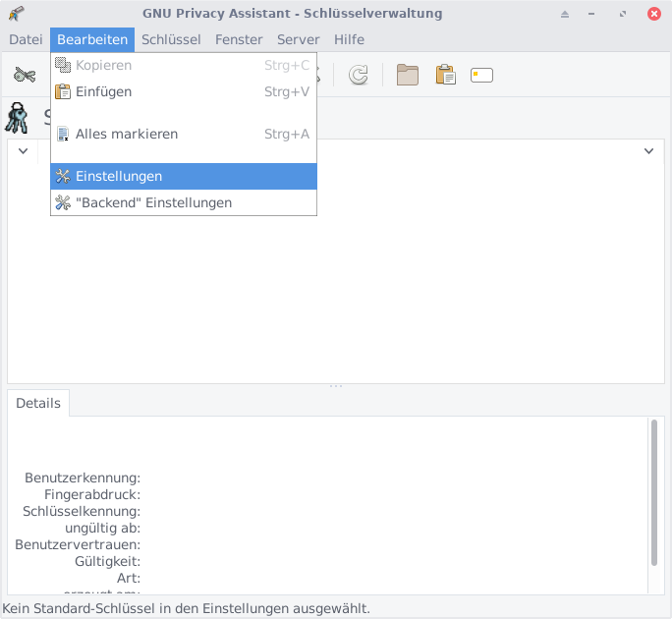The width and height of the screenshot is (672, 619).
Task: Click the Einstellungen wrench icon in menu
Action: (63, 176)
